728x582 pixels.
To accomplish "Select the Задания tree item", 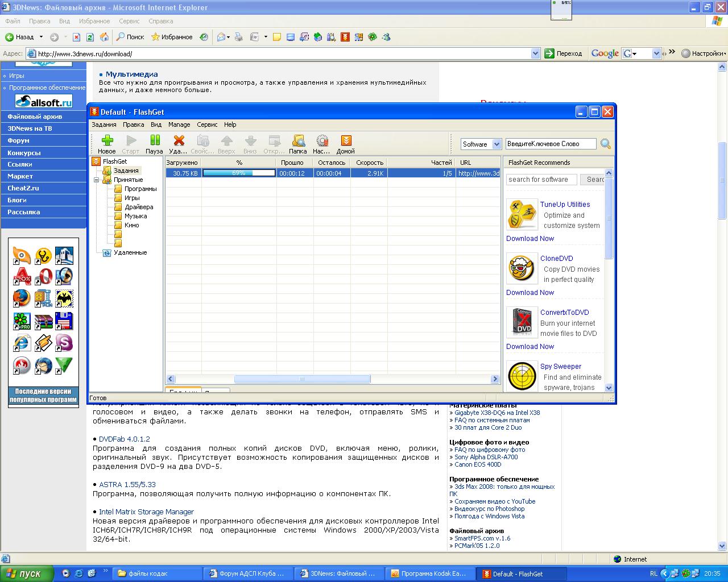I will click(x=126, y=171).
